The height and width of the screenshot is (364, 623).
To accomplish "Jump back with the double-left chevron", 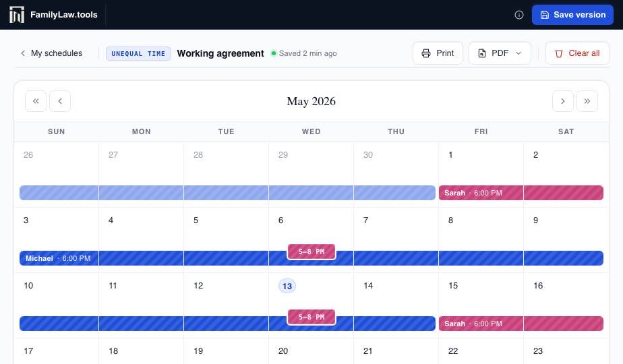I will 36,101.
